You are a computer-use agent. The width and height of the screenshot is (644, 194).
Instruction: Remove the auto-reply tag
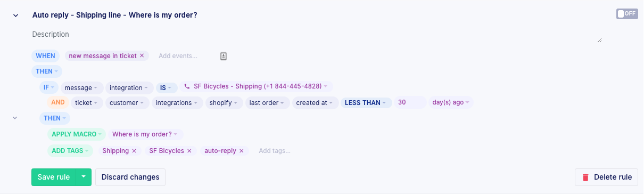[241, 151]
